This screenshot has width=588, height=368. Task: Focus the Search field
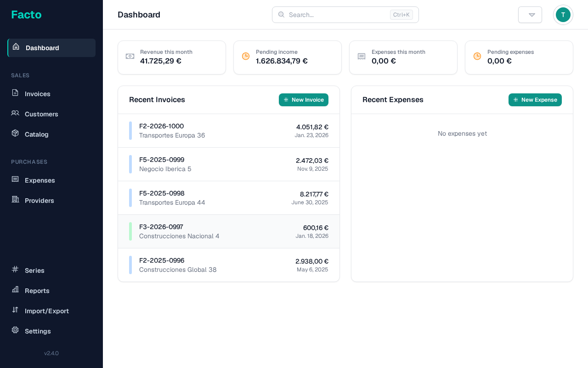pos(338,15)
